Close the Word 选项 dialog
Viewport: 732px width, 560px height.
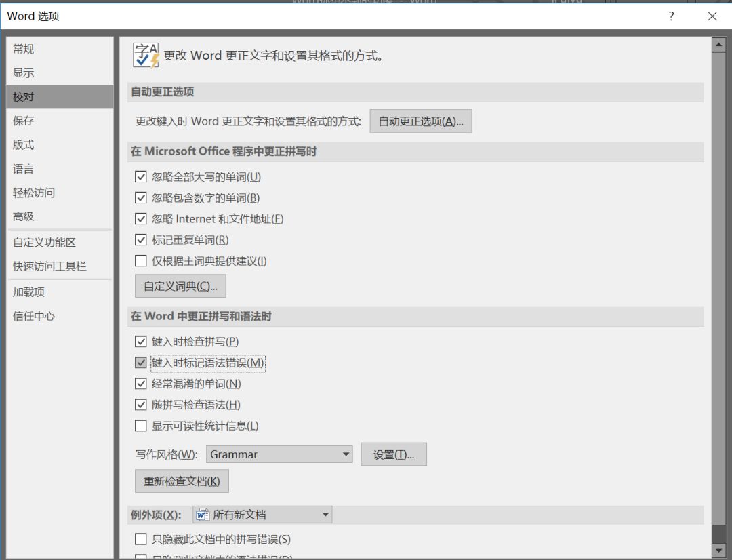(712, 16)
